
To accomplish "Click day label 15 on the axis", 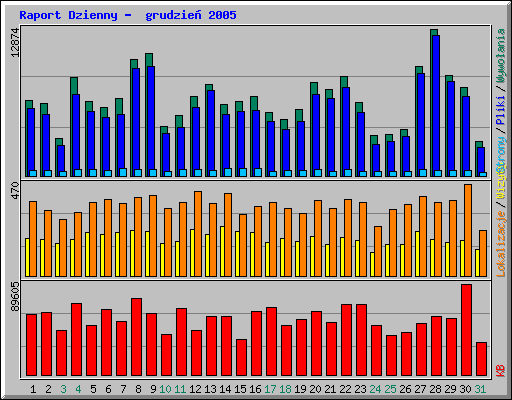I will (x=240, y=389).
